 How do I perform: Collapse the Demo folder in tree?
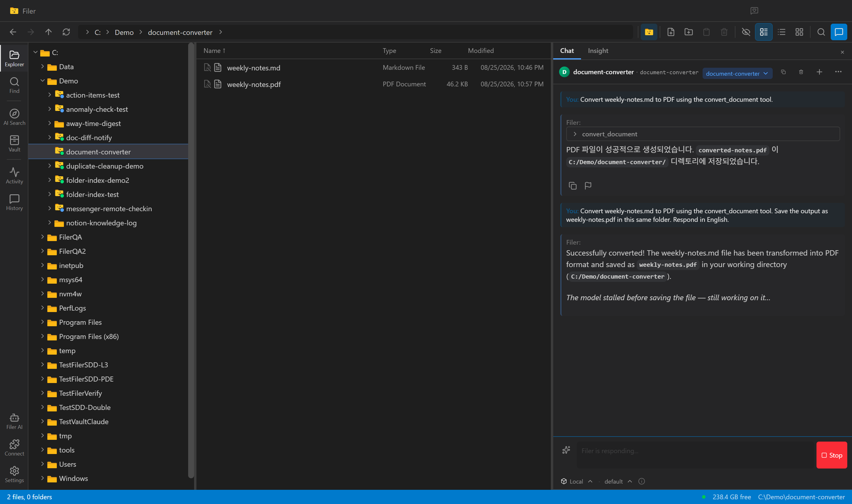42,81
